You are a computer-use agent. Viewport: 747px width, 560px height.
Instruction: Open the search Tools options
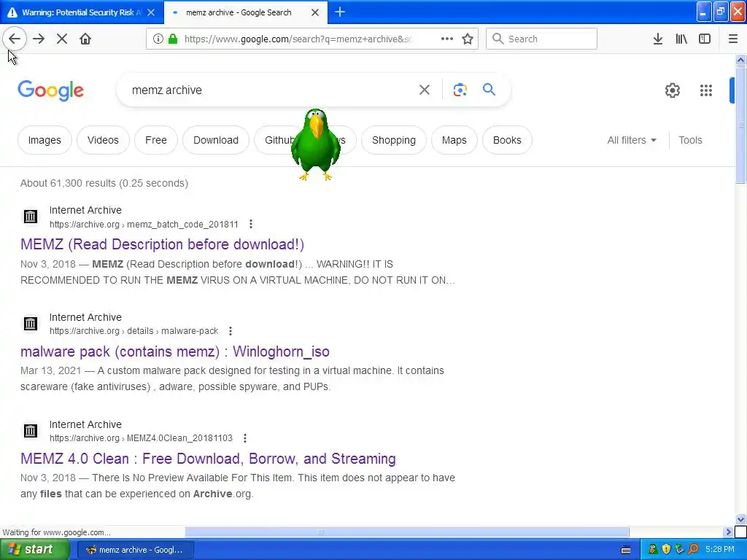(690, 140)
